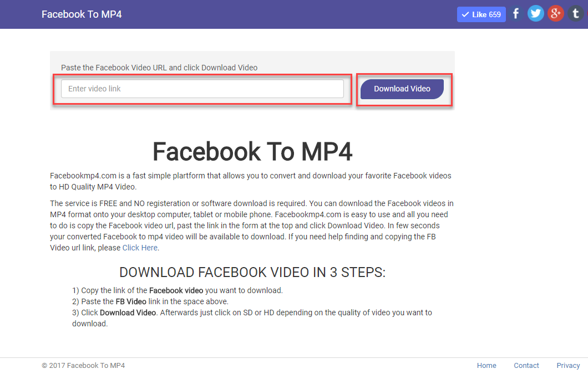Open the Google Plus share icon
Screen dimensions: 588x374
tap(556, 14)
